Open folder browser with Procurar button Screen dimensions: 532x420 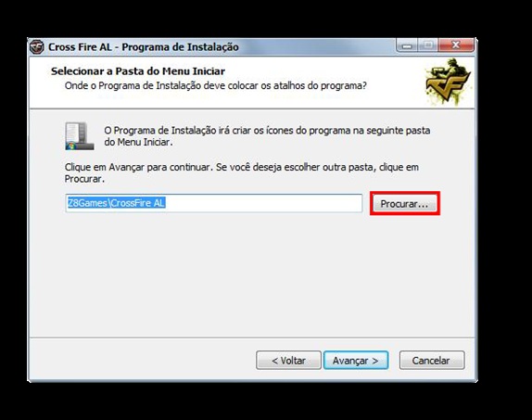(404, 204)
